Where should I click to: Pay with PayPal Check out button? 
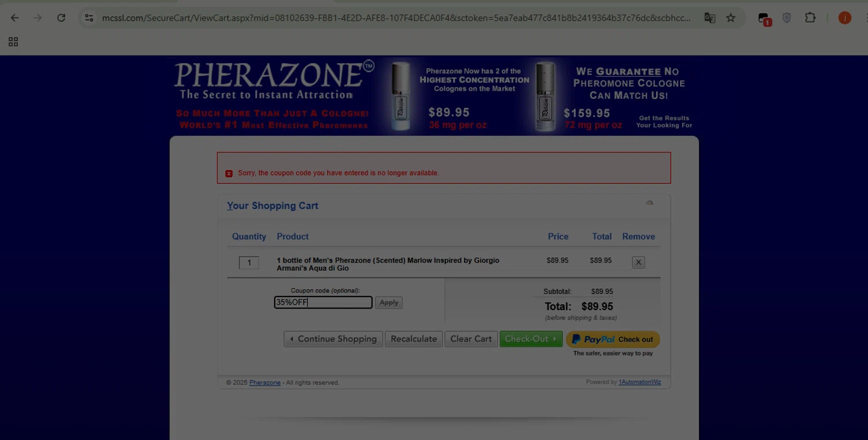tap(613, 339)
